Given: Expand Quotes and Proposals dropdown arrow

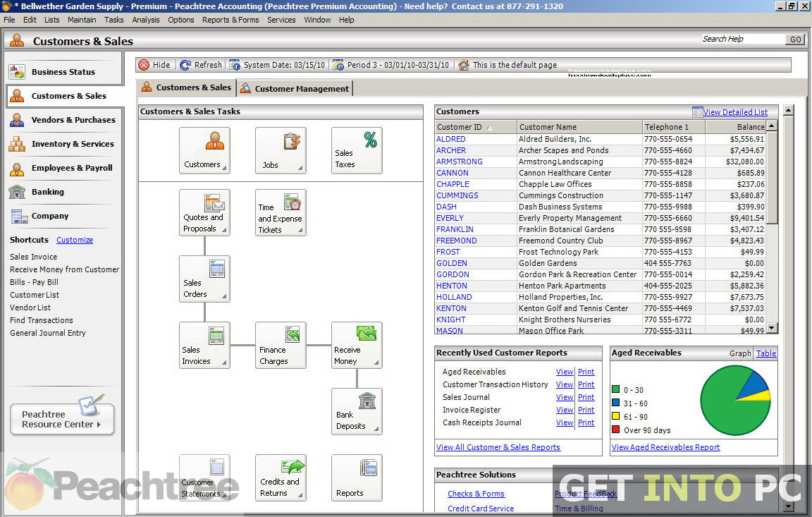Looking at the screenshot, I should 224,230.
